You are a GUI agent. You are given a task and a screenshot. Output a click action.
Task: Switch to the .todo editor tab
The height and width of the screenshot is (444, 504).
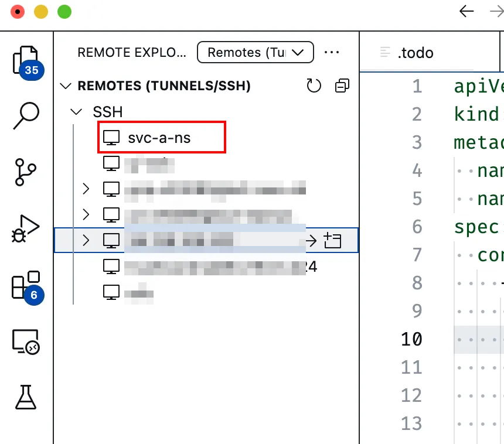(x=415, y=53)
